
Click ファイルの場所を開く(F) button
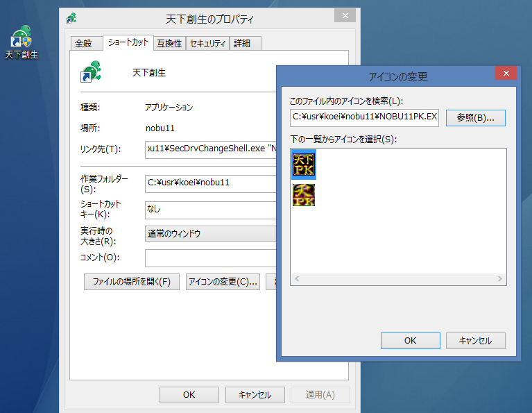coord(131,282)
